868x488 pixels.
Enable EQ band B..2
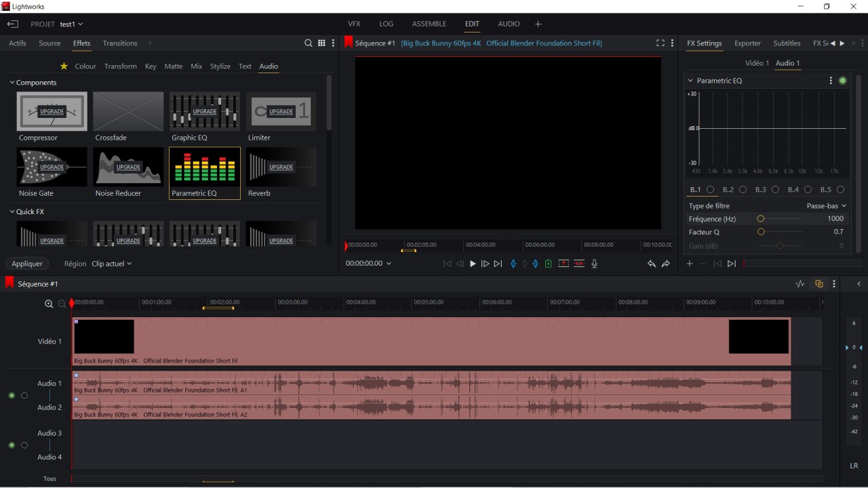click(x=743, y=190)
